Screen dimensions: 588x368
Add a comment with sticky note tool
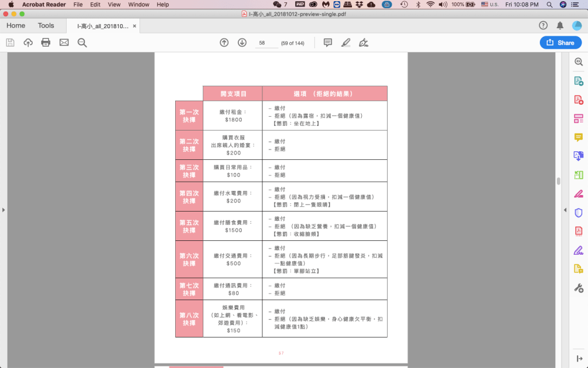[x=328, y=43]
